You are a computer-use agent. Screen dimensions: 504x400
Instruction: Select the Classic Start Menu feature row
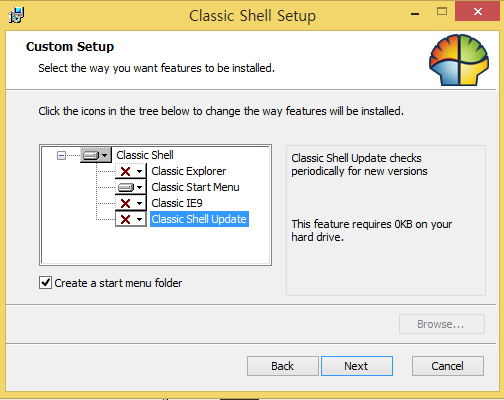195,187
